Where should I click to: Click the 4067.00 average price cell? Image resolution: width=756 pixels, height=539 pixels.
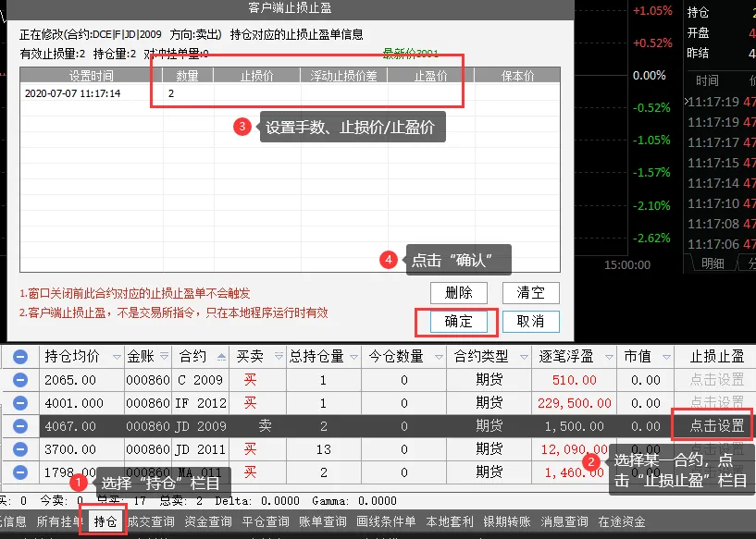[81, 426]
